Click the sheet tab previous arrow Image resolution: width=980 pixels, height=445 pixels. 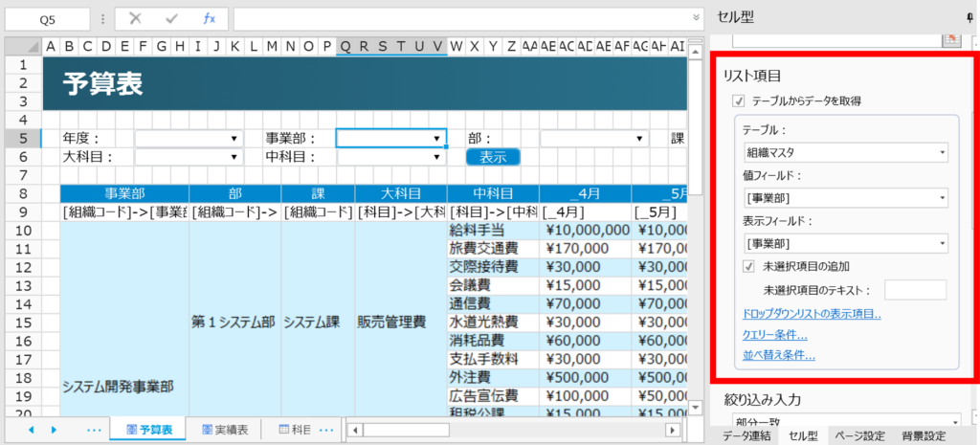point(32,430)
